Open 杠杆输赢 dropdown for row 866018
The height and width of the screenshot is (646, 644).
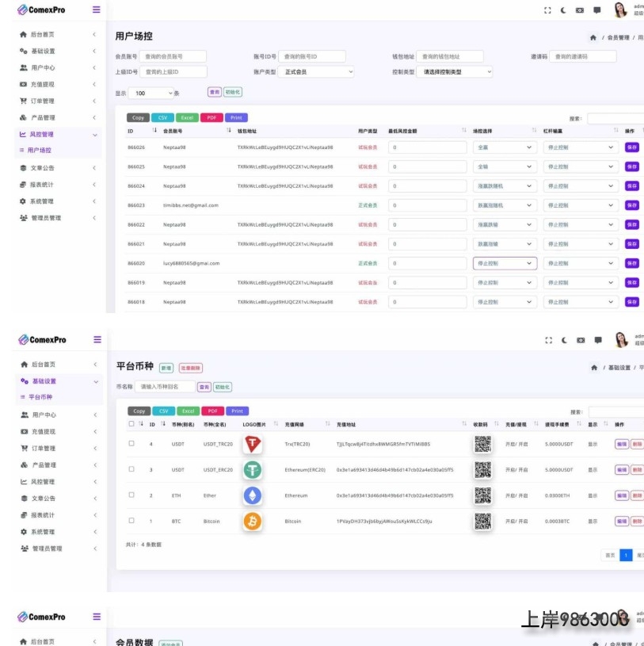click(581, 302)
